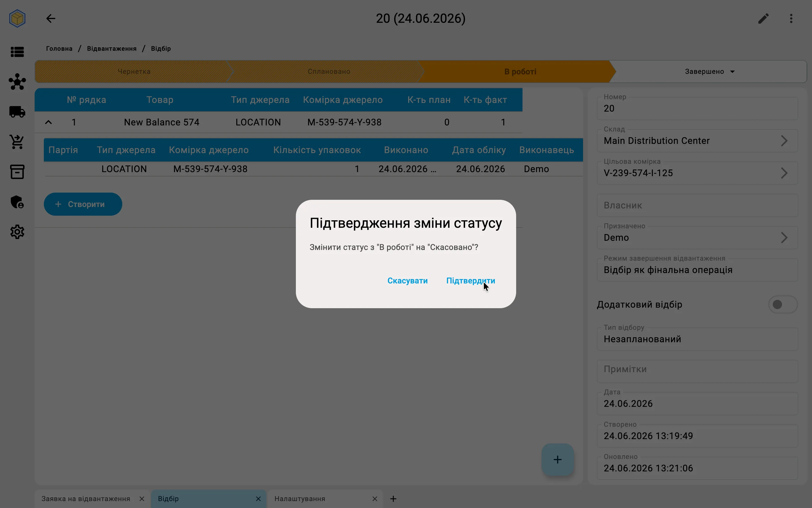Screen dimensions: 812x508
Task: Click the Тип відбору field Незапланований
Action: coord(697,339)
